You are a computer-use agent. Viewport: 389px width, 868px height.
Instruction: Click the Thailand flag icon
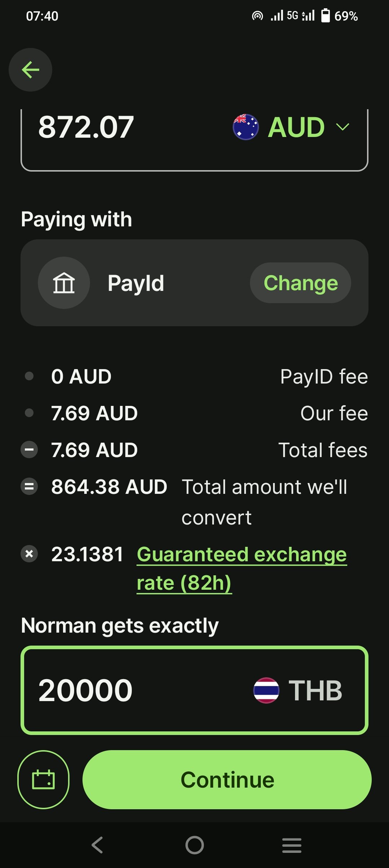point(266,690)
